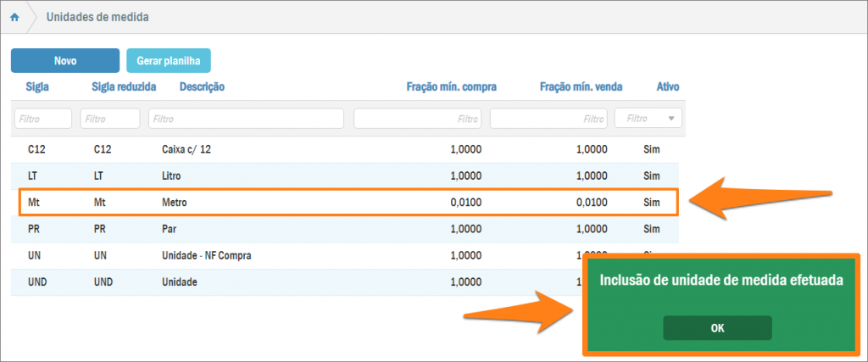
Task: Focus the Sigla reduzida filter field
Action: coord(109,119)
